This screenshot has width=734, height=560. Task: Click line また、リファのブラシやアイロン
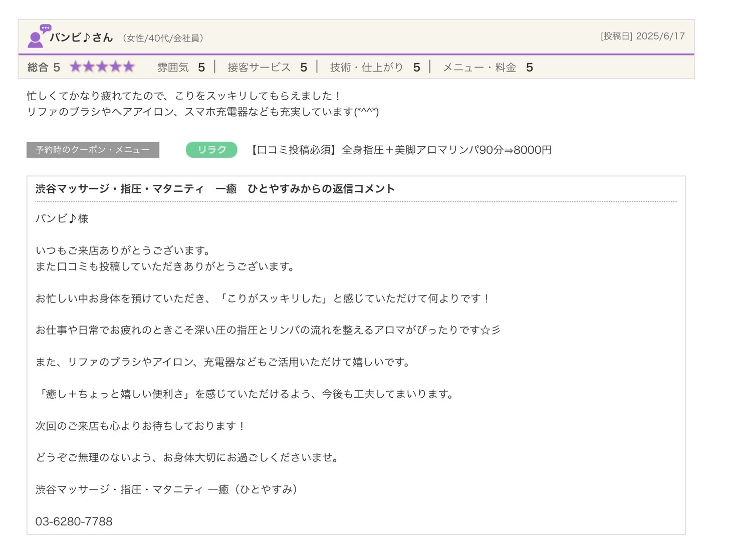pyautogui.click(x=223, y=362)
